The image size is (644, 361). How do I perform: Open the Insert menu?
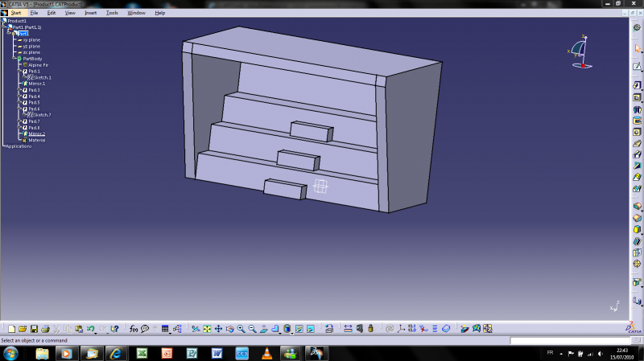[90, 13]
